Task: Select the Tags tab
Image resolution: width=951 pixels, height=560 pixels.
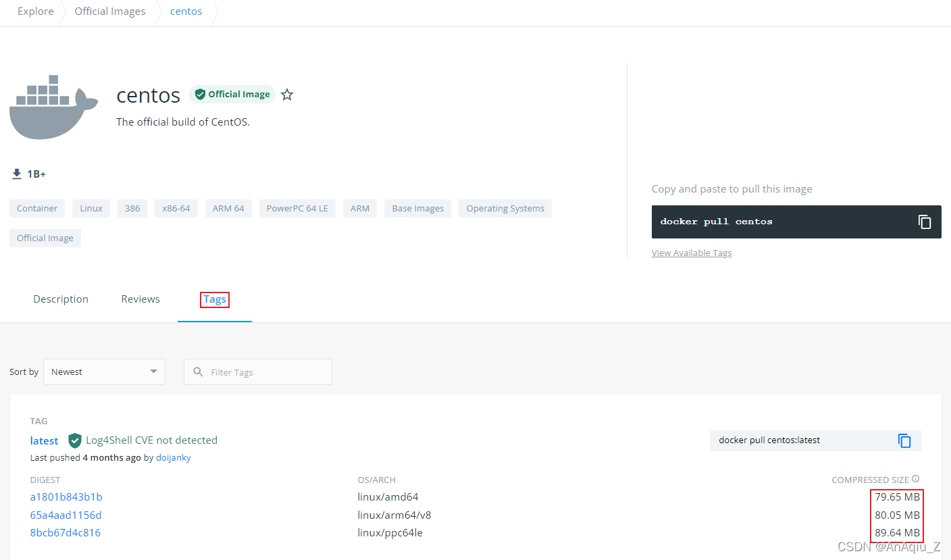Action: pos(215,299)
